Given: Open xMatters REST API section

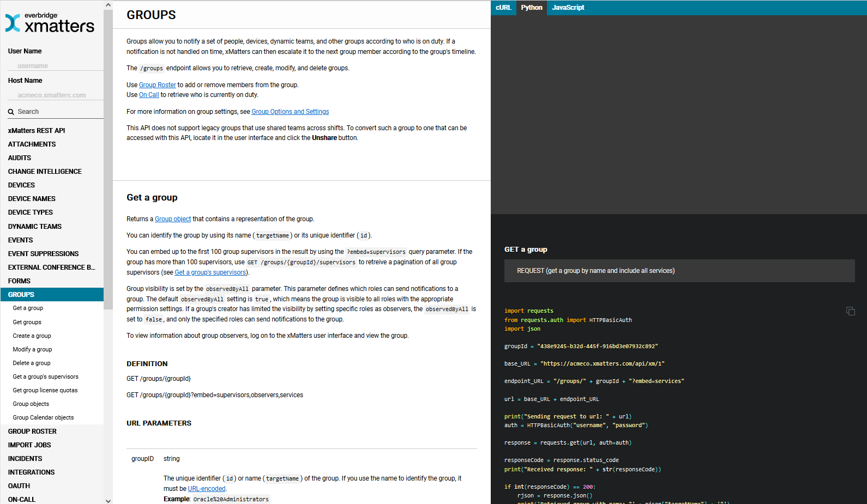Looking at the screenshot, I should pos(37,131).
